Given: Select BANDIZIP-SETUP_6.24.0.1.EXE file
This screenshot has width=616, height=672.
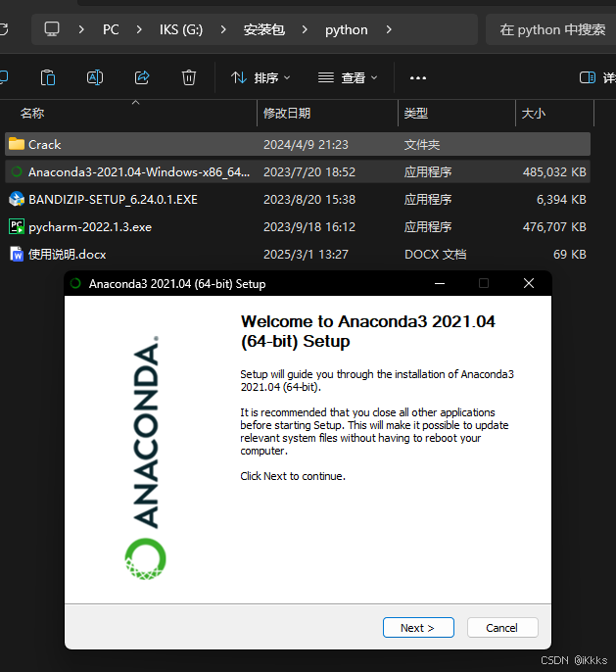Looking at the screenshot, I should click(x=298, y=199).
